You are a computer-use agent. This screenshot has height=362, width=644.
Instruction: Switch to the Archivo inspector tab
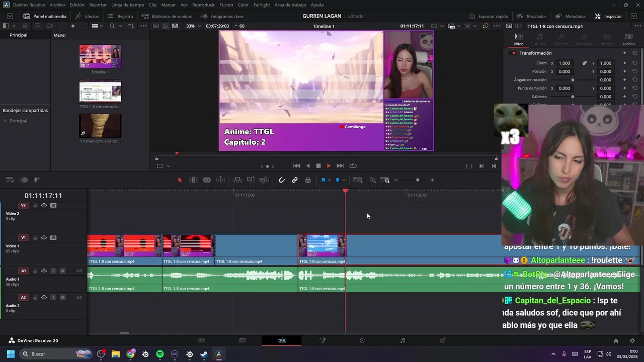629,40
